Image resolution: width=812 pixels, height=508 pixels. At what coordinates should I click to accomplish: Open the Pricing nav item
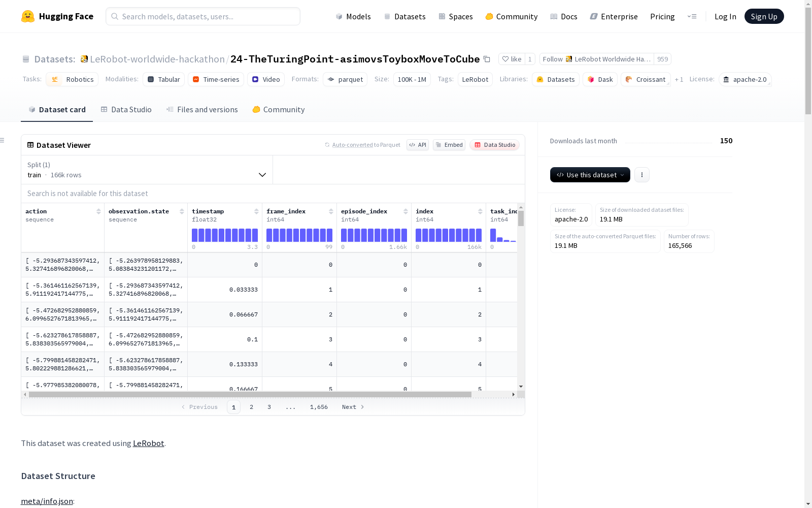pyautogui.click(x=662, y=16)
